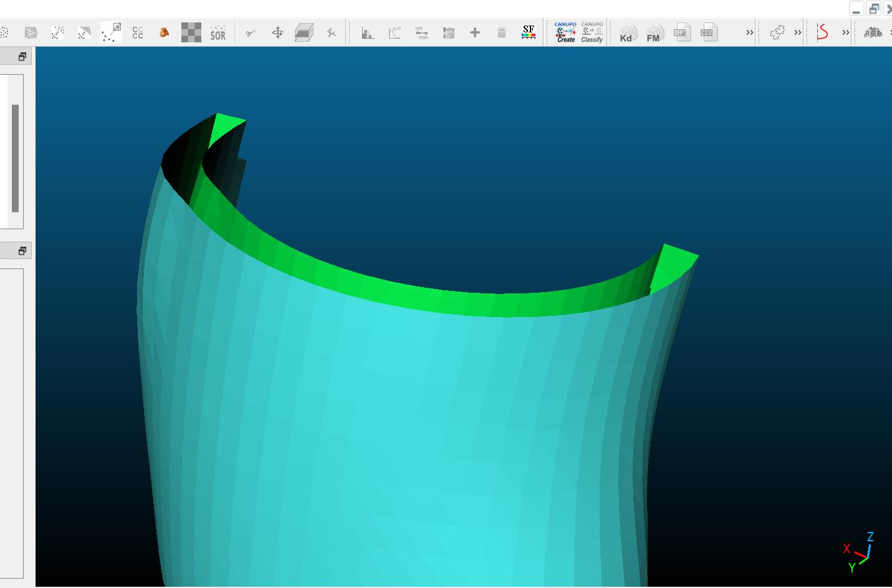892x588 pixels.
Task: Click the SHP export icon
Action: [x=682, y=32]
